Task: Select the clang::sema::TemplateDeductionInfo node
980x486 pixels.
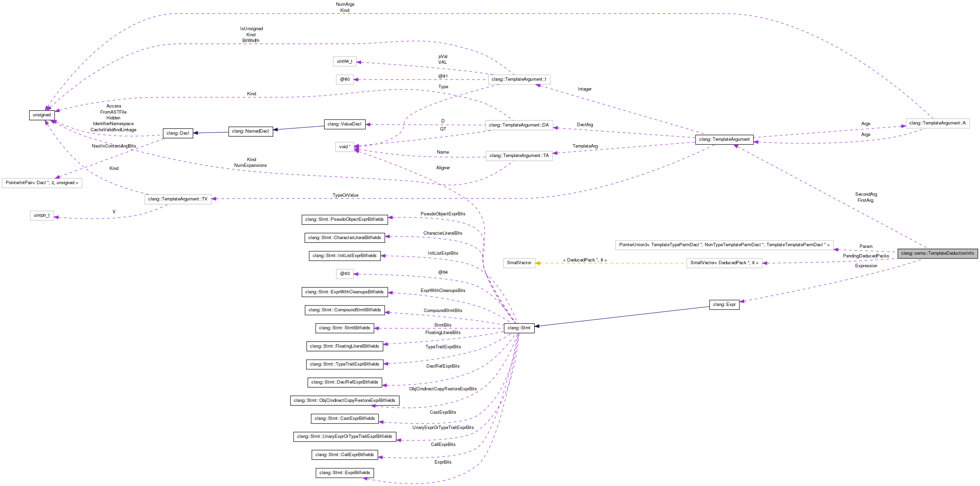Action: tap(937, 253)
